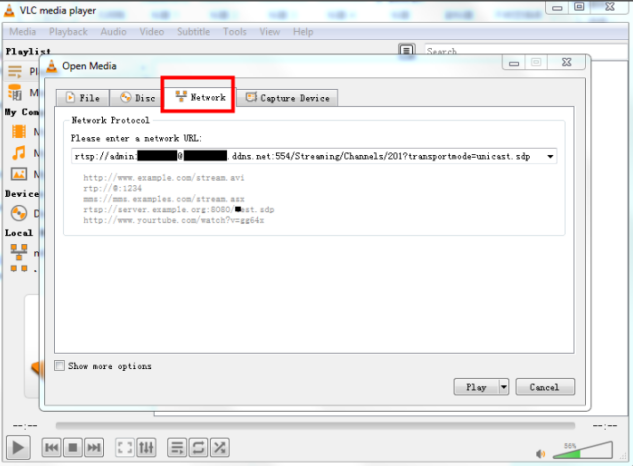This screenshot has width=633, height=466.
Task: Open the Play button dropdown arrow
Action: click(x=504, y=387)
